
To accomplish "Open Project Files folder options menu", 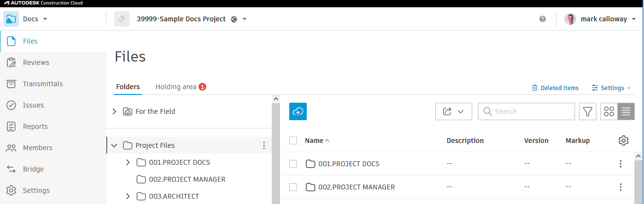I will point(264,145).
